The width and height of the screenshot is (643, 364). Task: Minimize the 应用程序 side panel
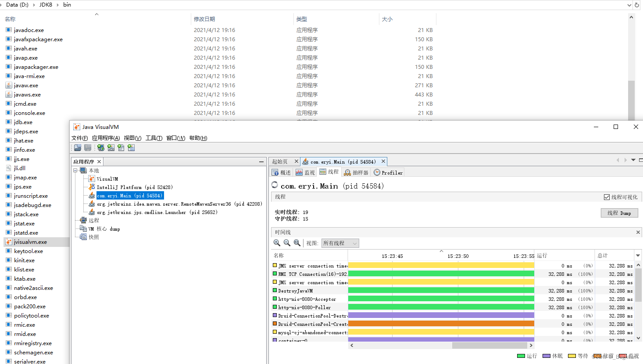point(261,162)
